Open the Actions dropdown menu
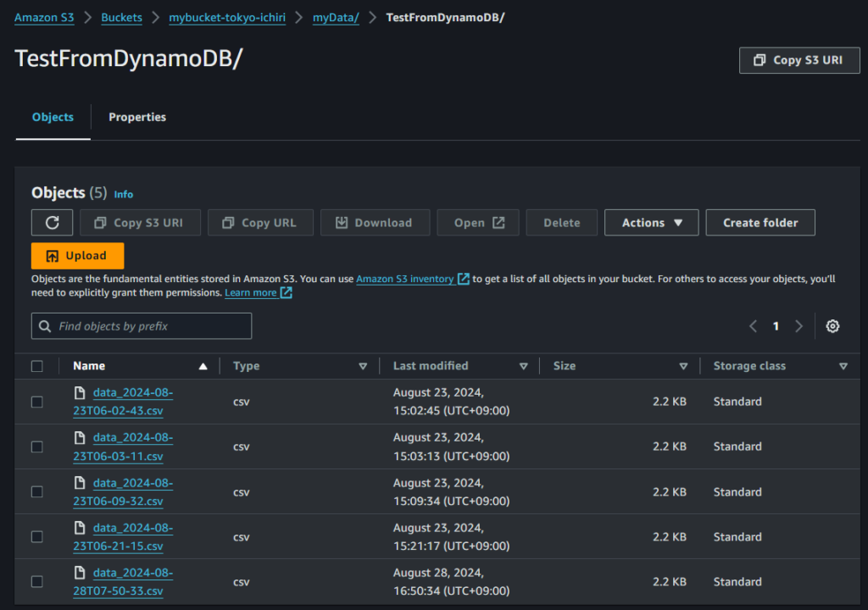Image resolution: width=868 pixels, height=610 pixels. 651,223
